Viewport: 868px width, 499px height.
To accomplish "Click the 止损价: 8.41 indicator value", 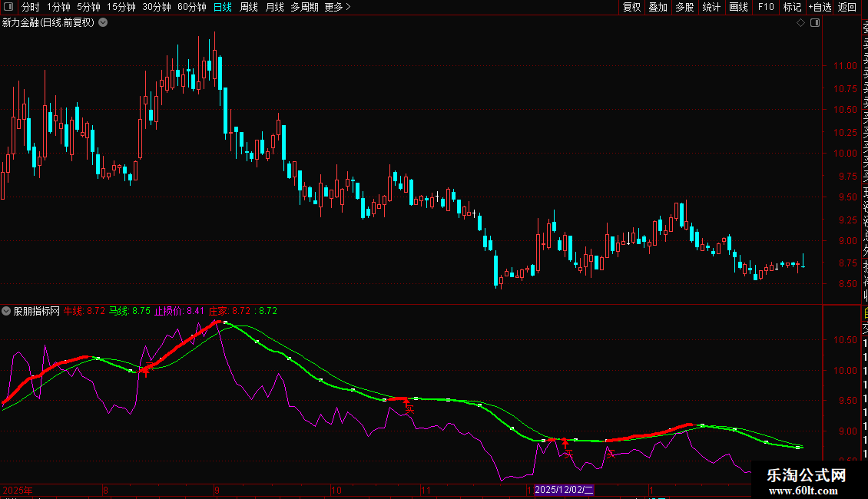I will pos(179,311).
